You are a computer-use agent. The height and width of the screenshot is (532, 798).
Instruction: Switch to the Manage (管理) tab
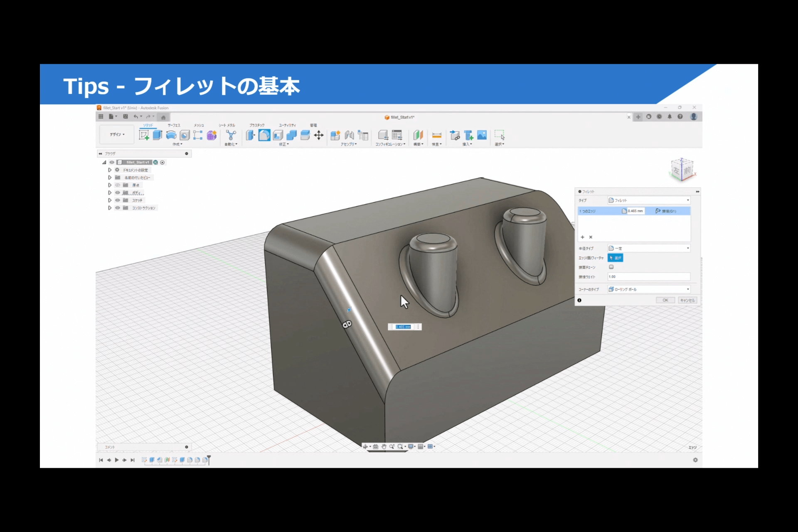313,125
